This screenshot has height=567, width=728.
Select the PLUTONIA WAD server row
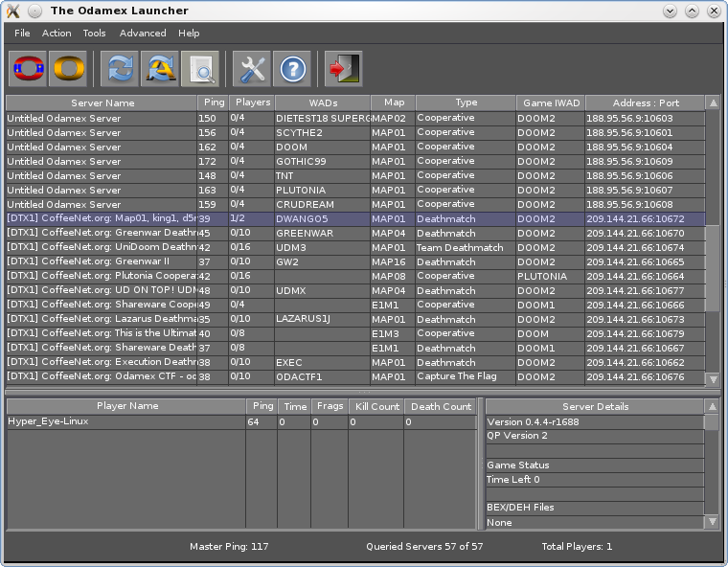355,190
